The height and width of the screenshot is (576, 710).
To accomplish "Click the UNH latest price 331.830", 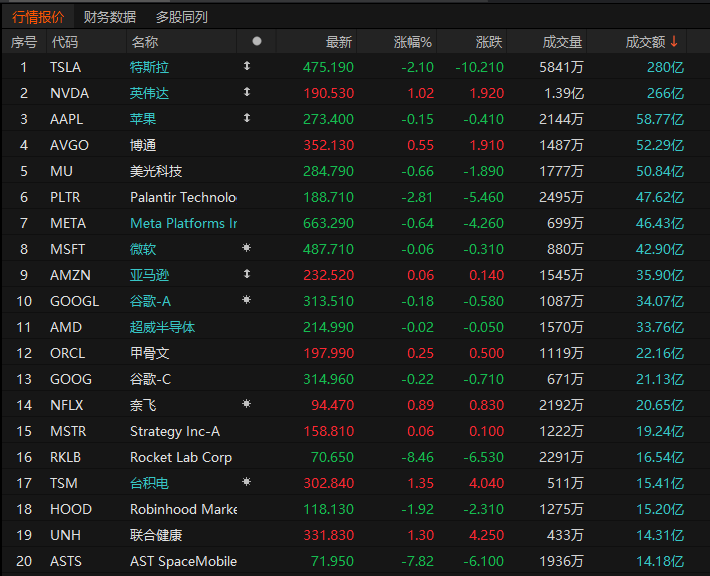I will coord(328,535).
